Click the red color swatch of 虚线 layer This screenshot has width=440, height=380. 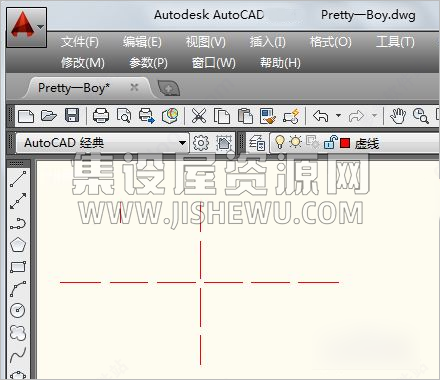click(x=345, y=143)
